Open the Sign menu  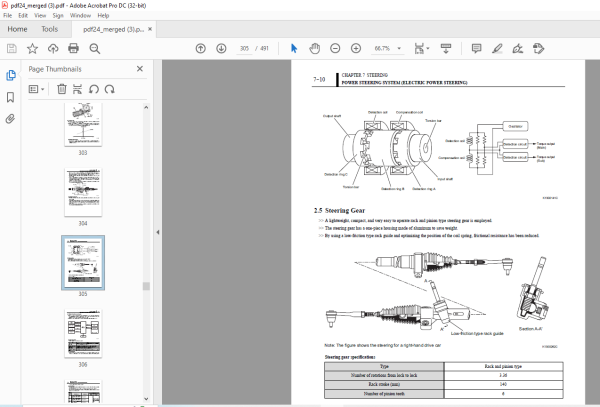(58, 15)
